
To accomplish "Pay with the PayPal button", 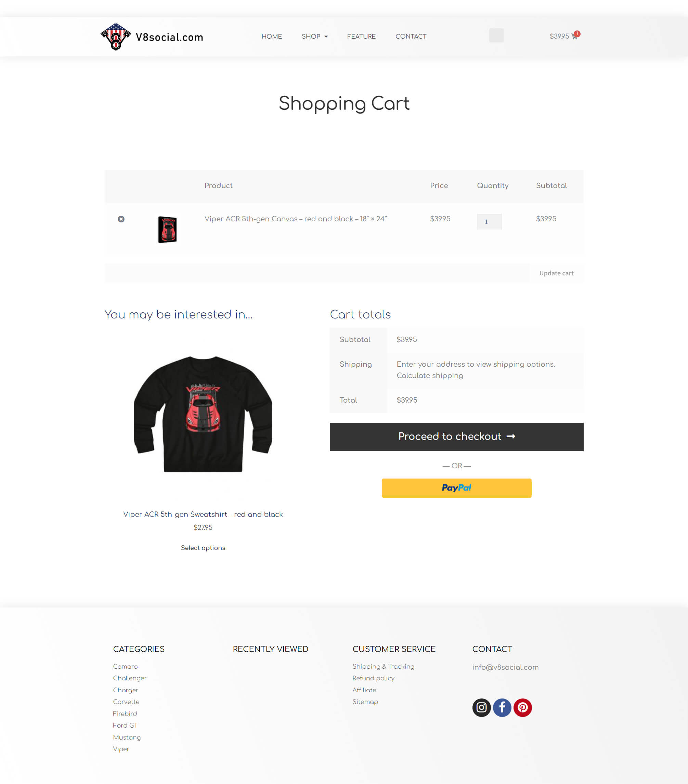I will [x=456, y=488].
